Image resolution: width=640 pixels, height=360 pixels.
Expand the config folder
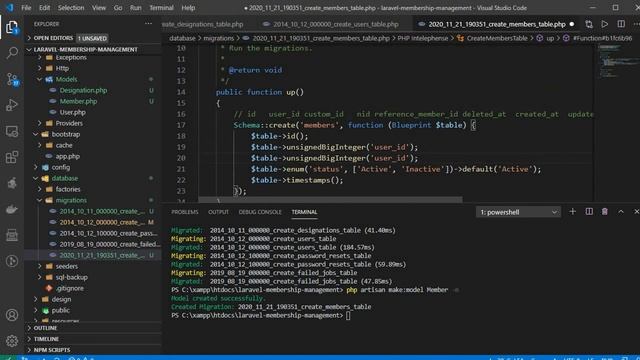[x=61, y=168]
